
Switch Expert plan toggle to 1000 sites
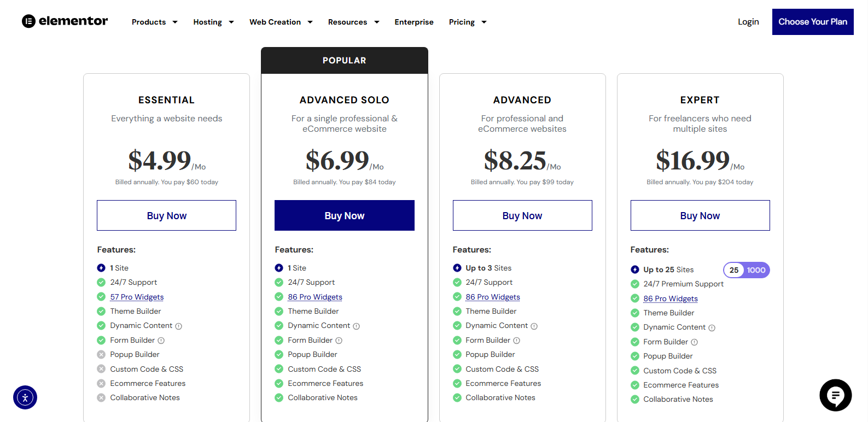(x=756, y=270)
